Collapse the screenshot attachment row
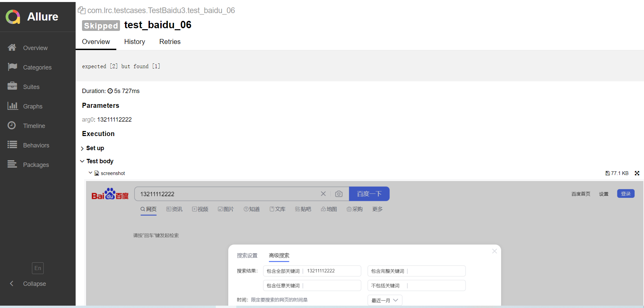The width and height of the screenshot is (644, 308). pyautogui.click(x=90, y=173)
